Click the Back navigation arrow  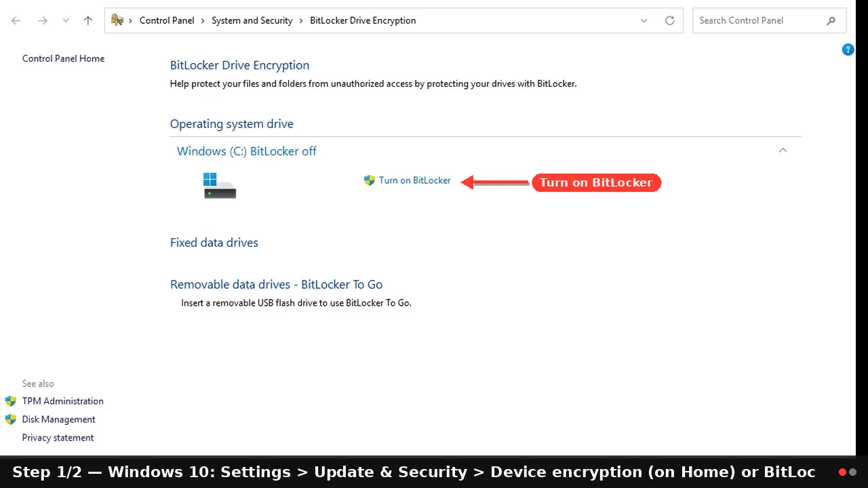pos(16,21)
